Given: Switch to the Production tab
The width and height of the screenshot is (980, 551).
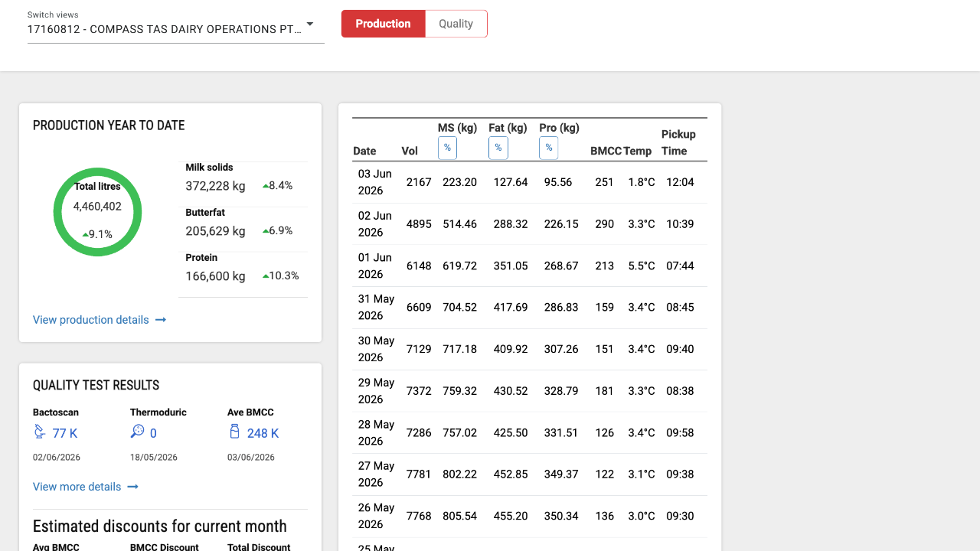Looking at the screenshot, I should click(x=383, y=24).
